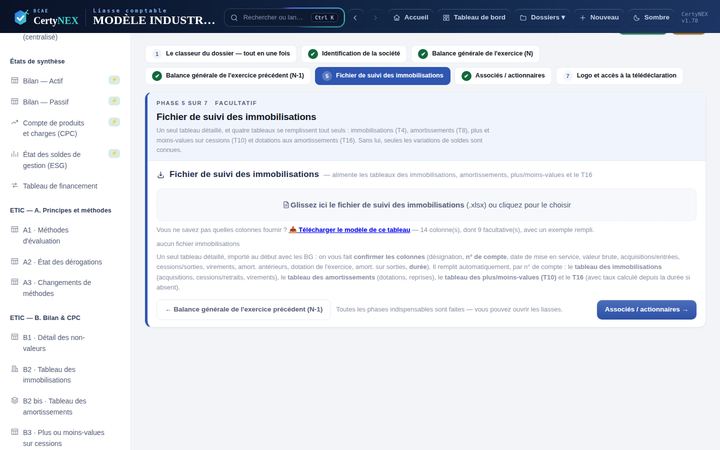Click the file drop zone to choose xlsx
720x450 pixels.
[427, 205]
